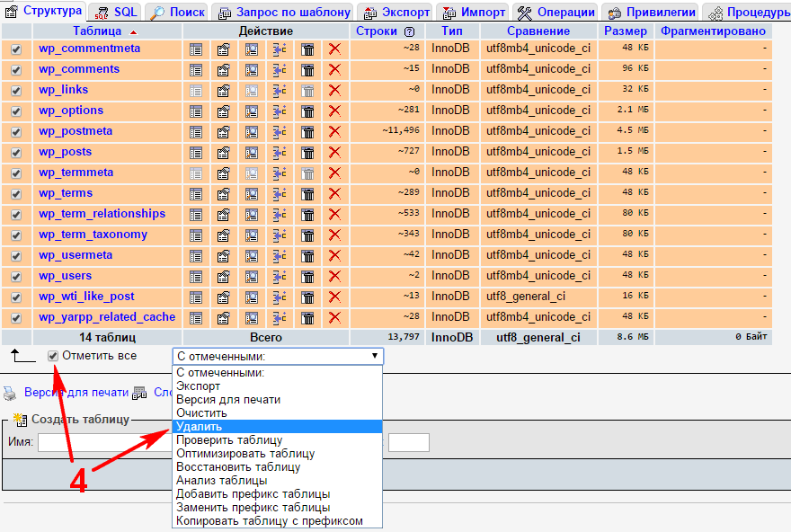Sort by Таблица column header
The width and height of the screenshot is (791, 532).
tap(97, 31)
